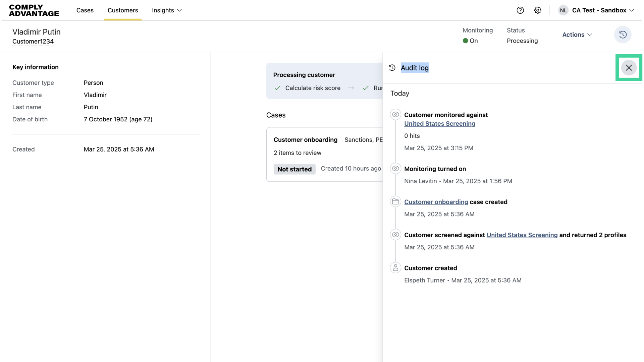Open the Customer onboarding link in audit log
The height and width of the screenshot is (362, 644).
[x=436, y=202]
